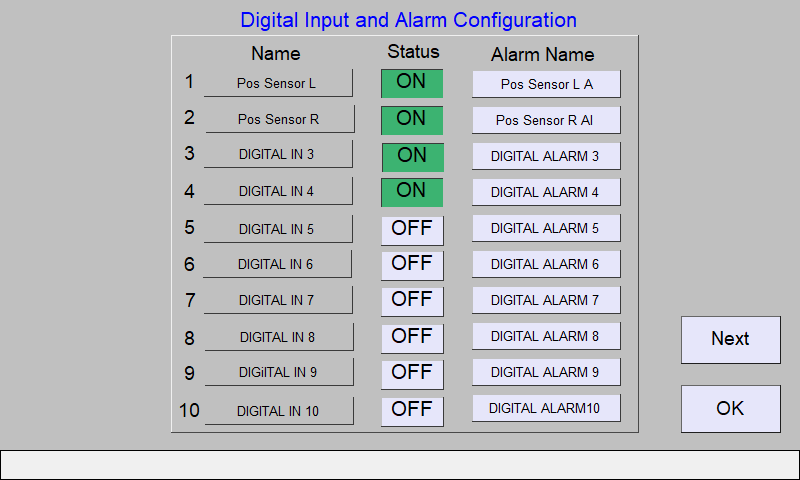Open the Pos Sensor R Al alarm name
This screenshot has width=800, height=480.
point(546,120)
